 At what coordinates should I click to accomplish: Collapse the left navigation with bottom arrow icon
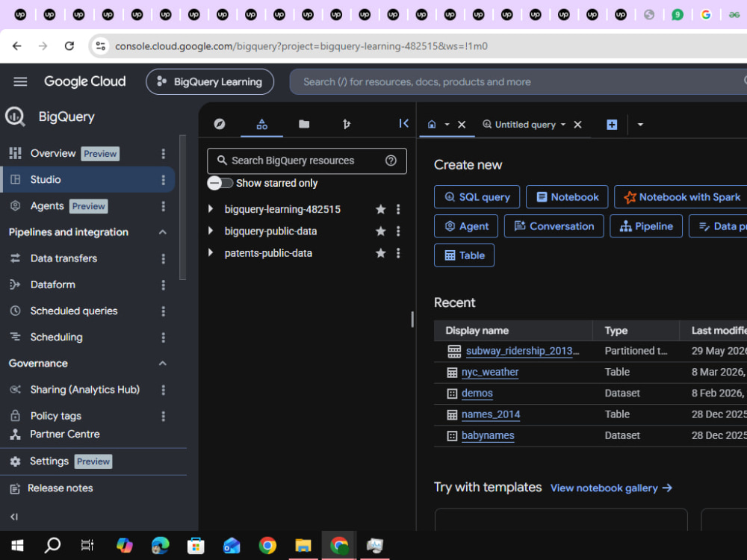click(13, 517)
